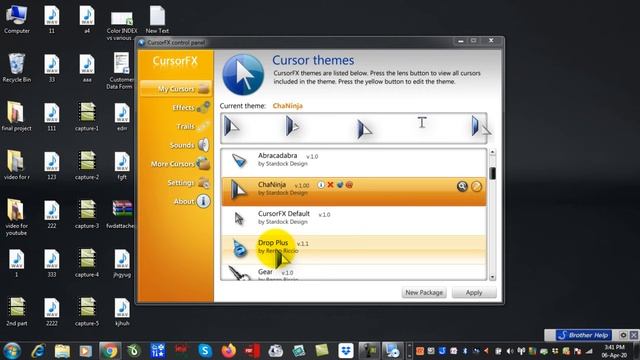
Task: Select the capture-5 file on desktop
Action: (x=87, y=311)
